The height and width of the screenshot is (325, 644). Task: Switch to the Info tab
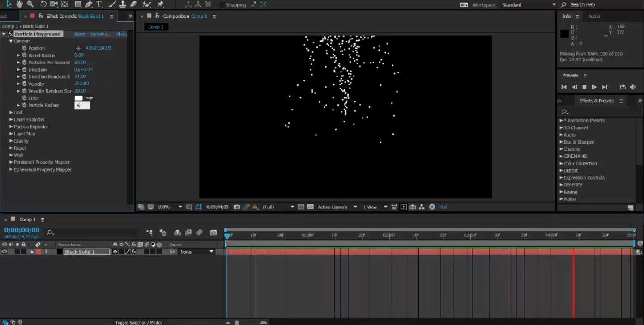(567, 16)
